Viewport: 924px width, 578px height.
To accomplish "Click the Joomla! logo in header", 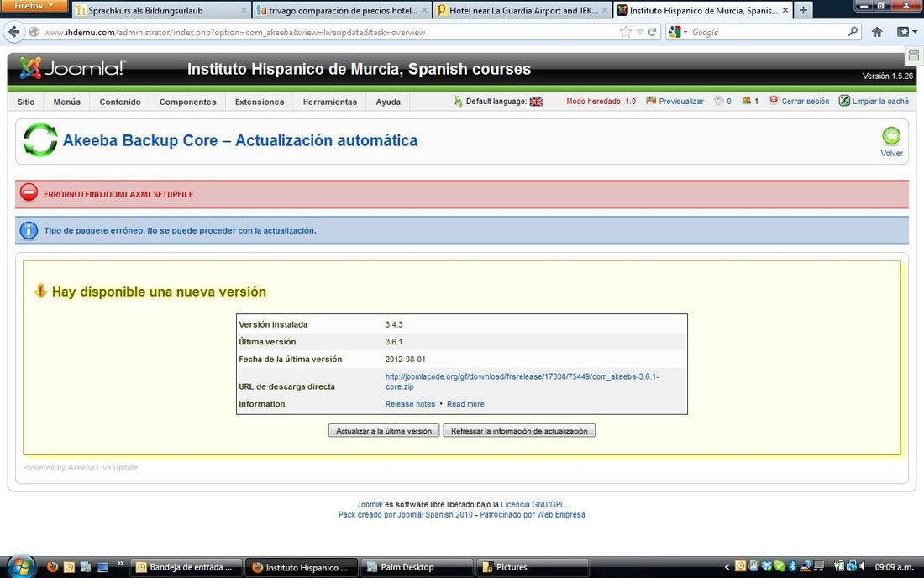I will coord(72,68).
